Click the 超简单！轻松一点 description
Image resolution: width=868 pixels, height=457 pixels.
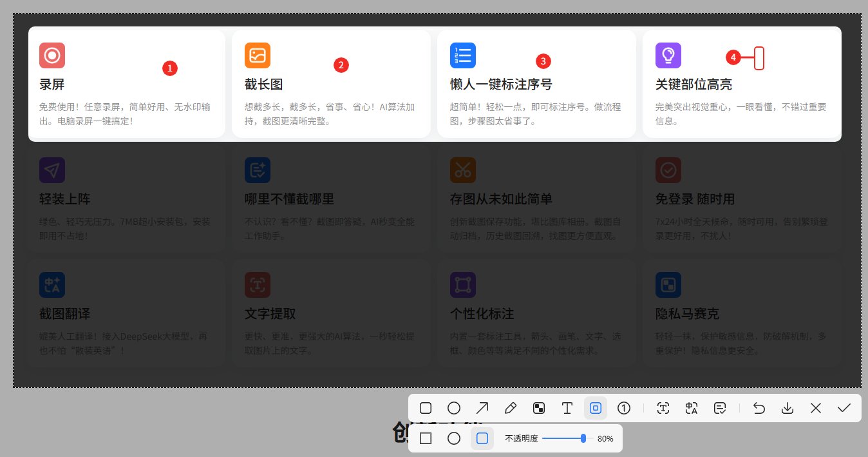[x=535, y=113]
